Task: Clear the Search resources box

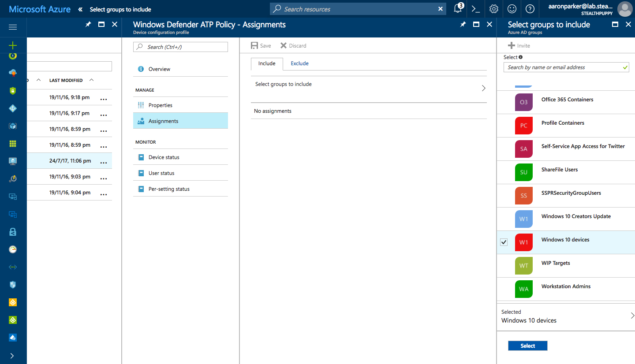Action: tap(441, 9)
